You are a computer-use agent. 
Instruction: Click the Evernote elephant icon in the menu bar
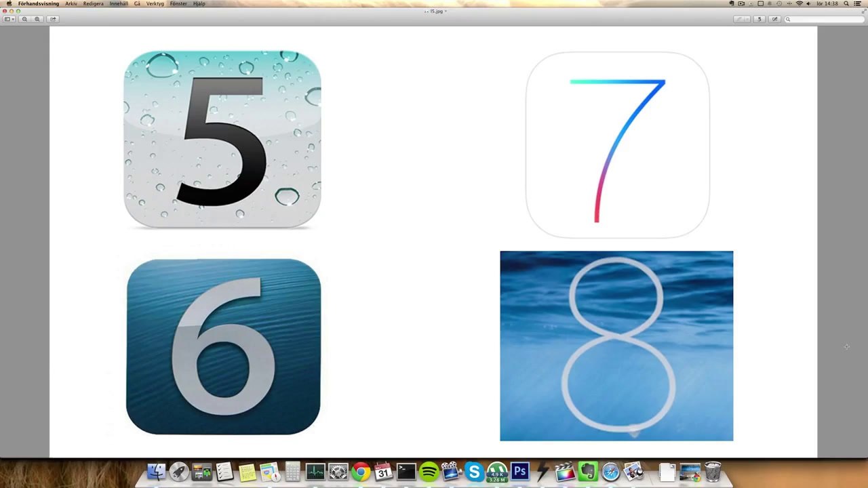point(732,3)
